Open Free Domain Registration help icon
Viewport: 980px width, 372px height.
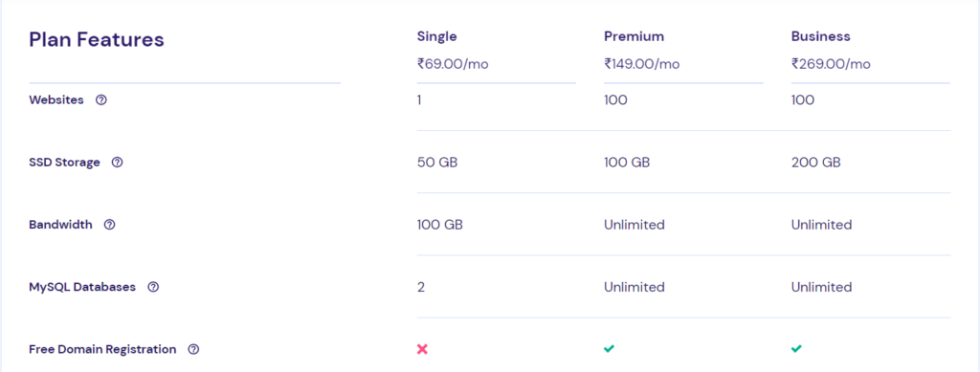(193, 350)
